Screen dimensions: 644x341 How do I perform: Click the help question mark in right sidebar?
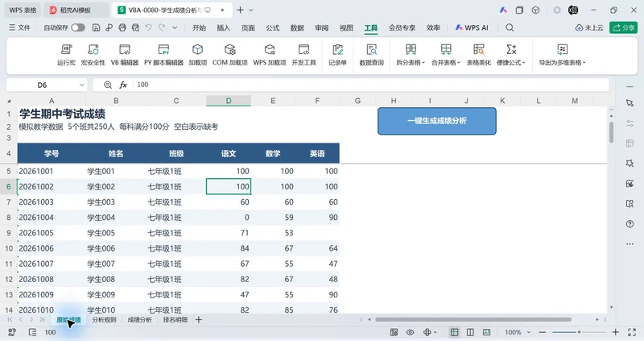point(630,224)
